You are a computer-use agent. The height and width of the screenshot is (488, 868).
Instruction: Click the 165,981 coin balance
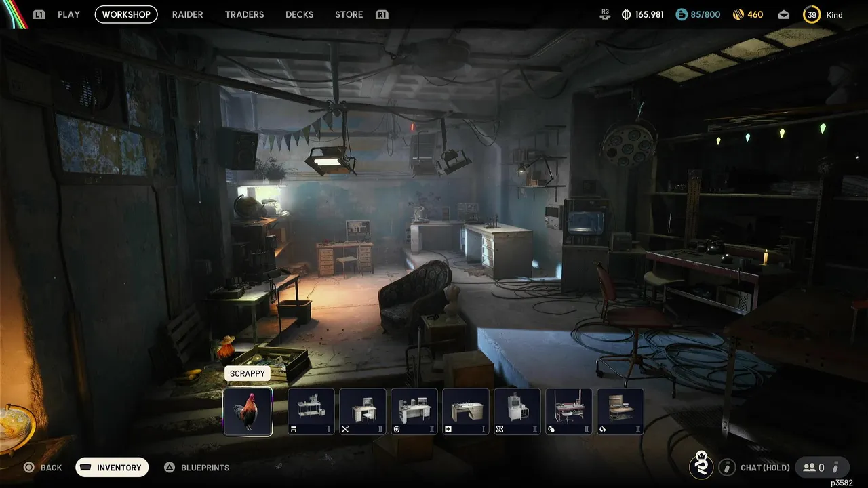click(650, 14)
